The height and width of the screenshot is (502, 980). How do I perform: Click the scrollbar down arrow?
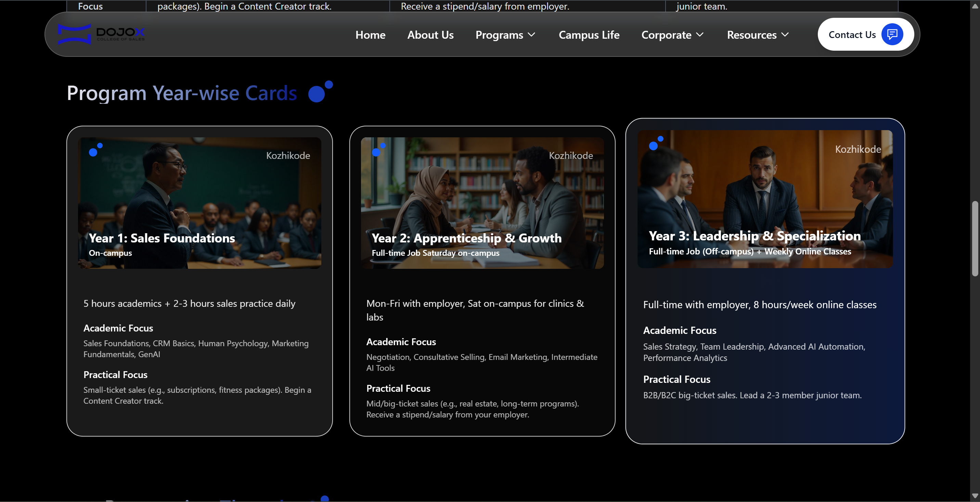point(975,495)
